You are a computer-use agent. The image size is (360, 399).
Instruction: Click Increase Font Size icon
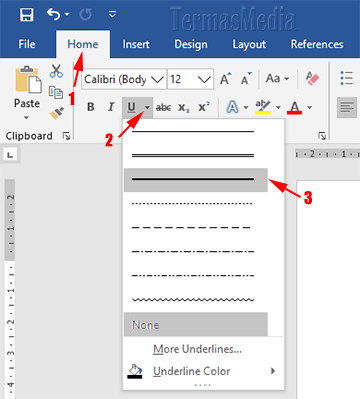tap(225, 79)
